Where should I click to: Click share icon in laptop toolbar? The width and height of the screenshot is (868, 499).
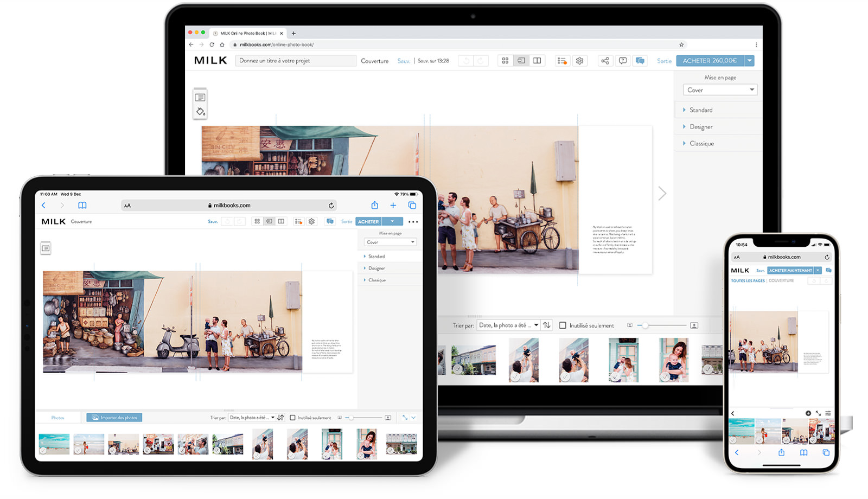pyautogui.click(x=605, y=61)
